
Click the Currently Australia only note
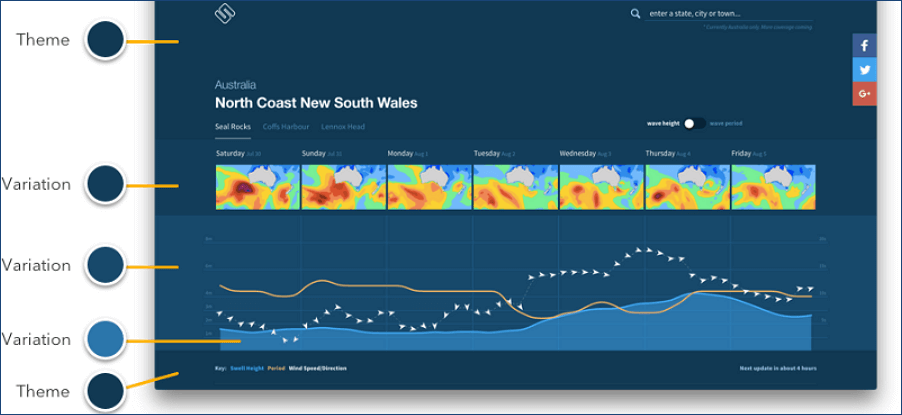[x=758, y=28]
